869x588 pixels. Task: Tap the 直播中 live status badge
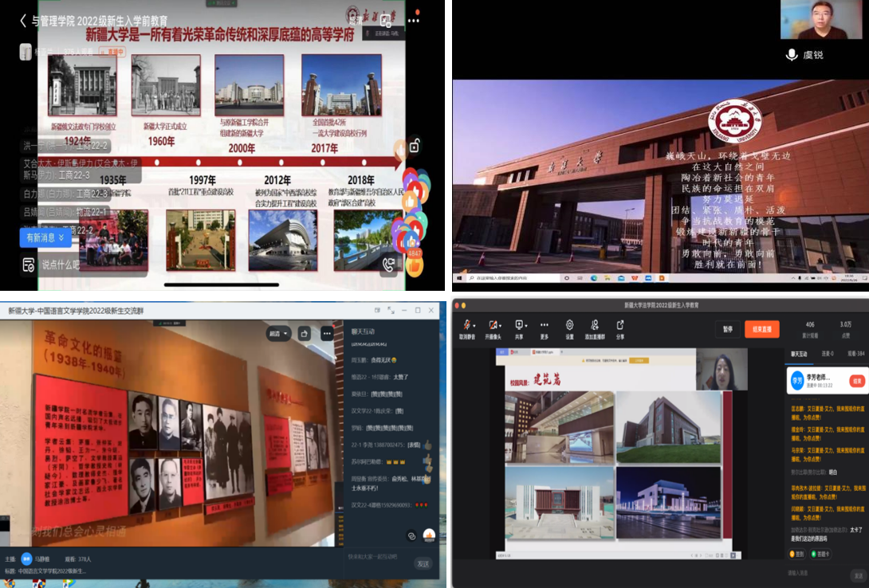(112, 52)
